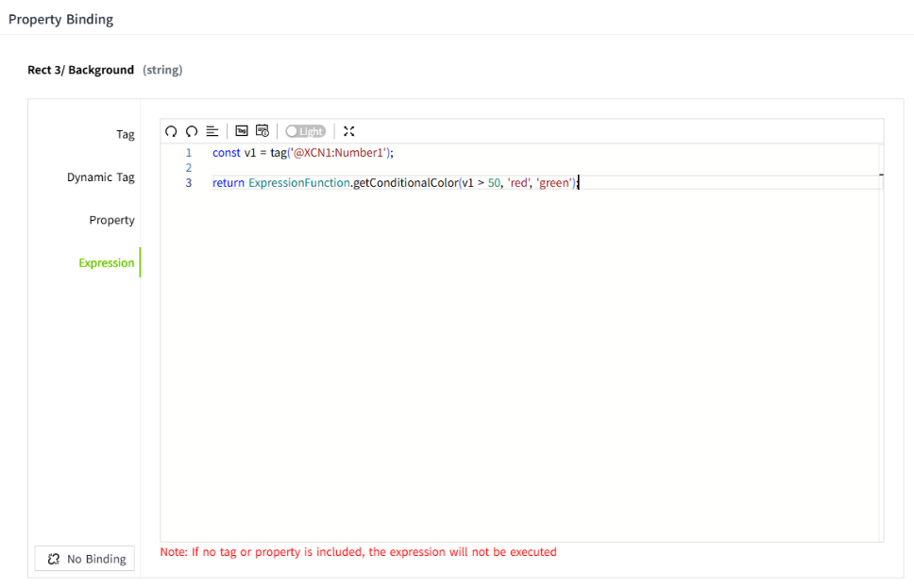914x588 pixels.
Task: Click the insert Tag icon
Action: tap(242, 131)
